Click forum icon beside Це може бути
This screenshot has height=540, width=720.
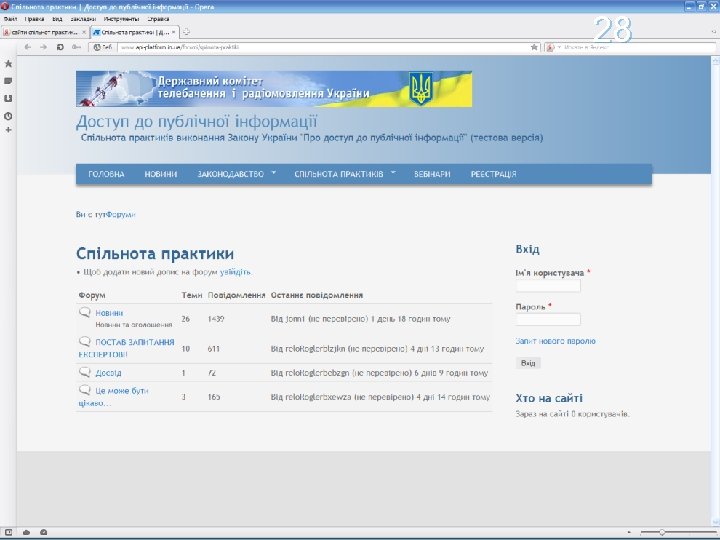pyautogui.click(x=85, y=390)
